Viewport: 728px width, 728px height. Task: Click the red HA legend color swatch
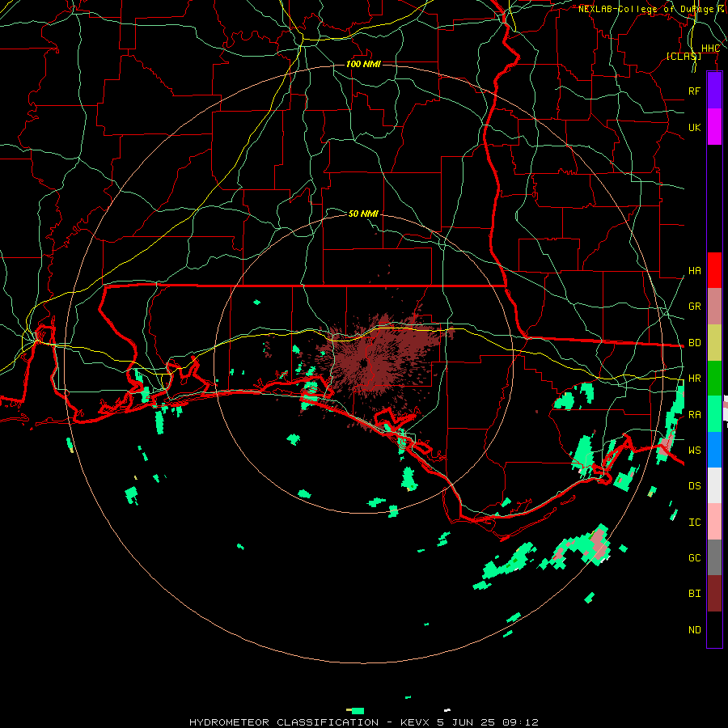coord(714,270)
